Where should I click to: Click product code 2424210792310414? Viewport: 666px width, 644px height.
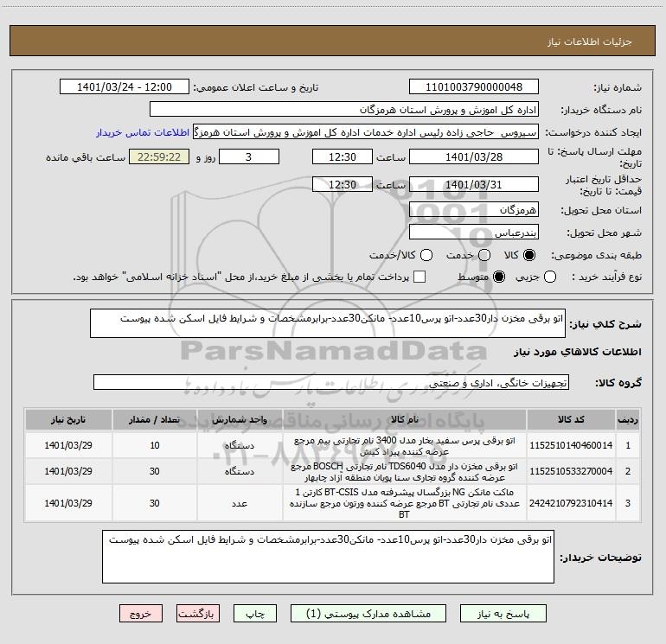[x=571, y=503]
